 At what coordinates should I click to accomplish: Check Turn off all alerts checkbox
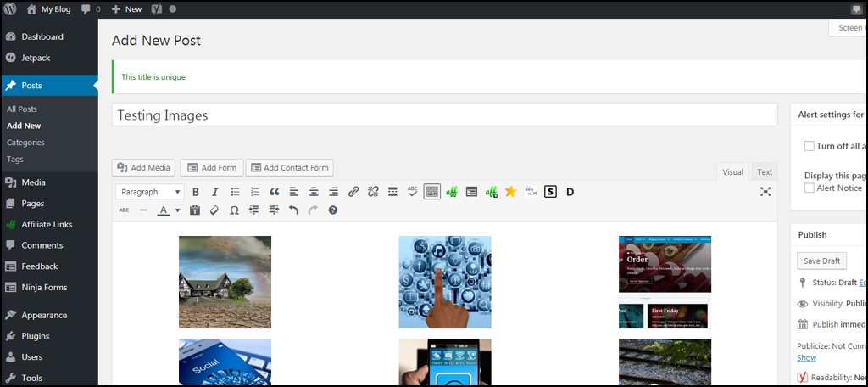pos(810,146)
